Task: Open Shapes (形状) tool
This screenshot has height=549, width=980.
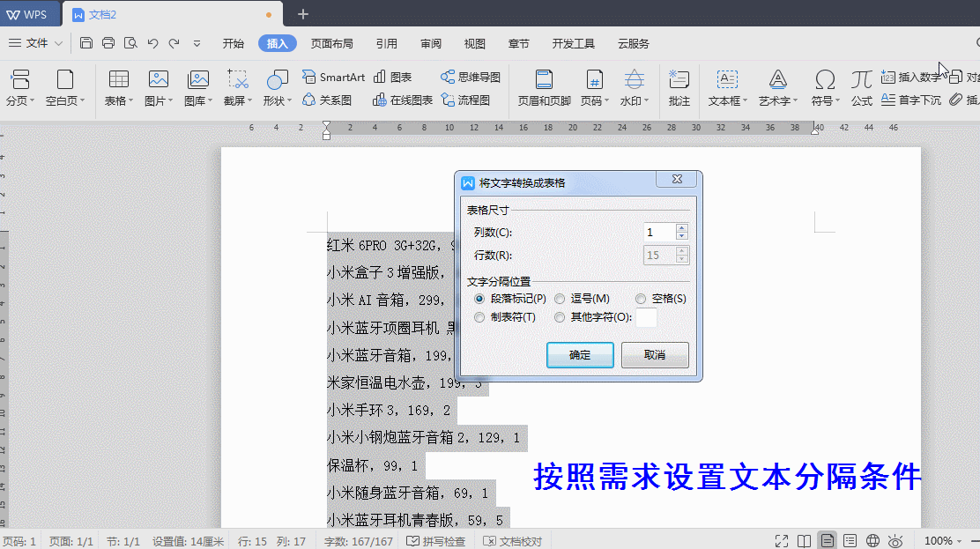Action: coord(277,88)
